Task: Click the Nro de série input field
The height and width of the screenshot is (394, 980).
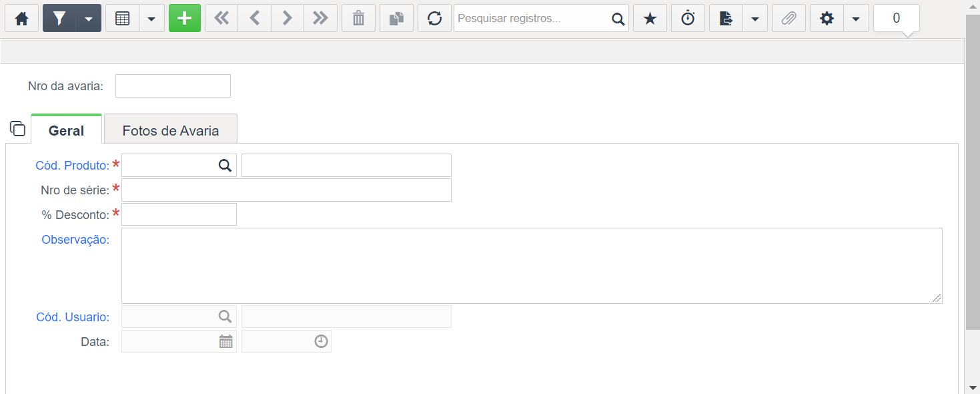Action: click(x=286, y=190)
